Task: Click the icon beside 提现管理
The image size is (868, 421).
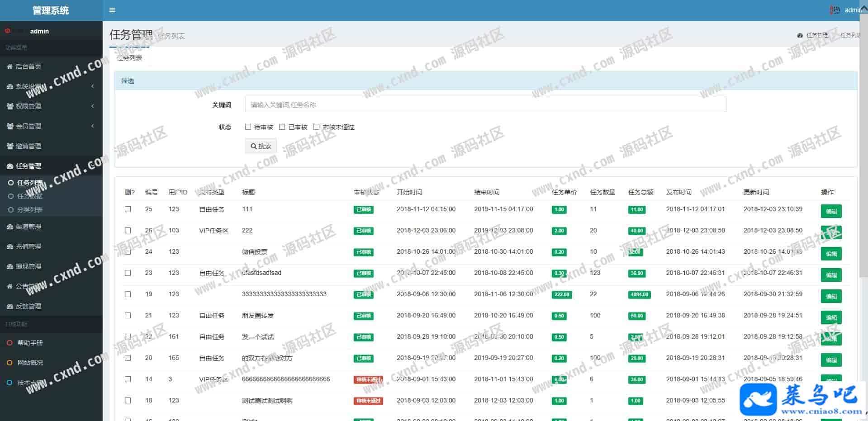Action: point(9,266)
